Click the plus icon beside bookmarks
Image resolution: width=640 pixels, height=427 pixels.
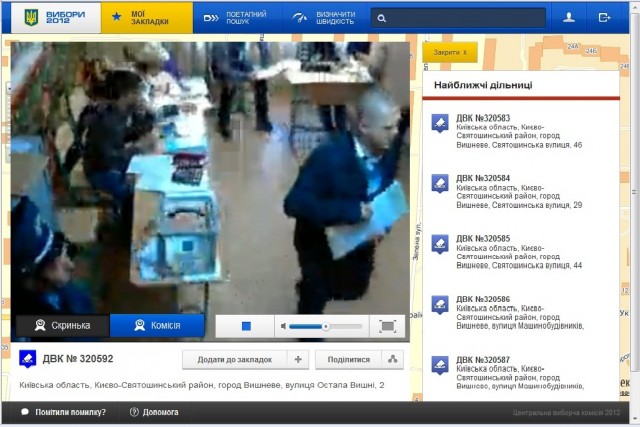coord(298,360)
